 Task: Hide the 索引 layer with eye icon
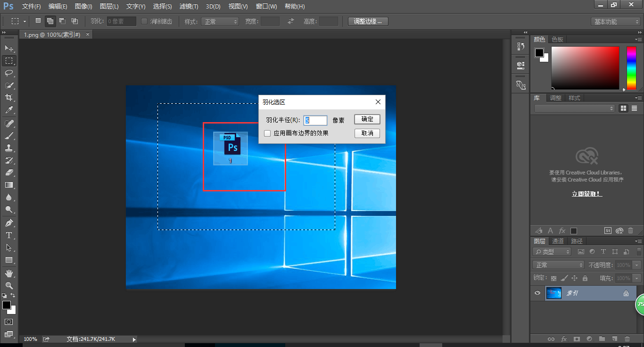point(537,293)
